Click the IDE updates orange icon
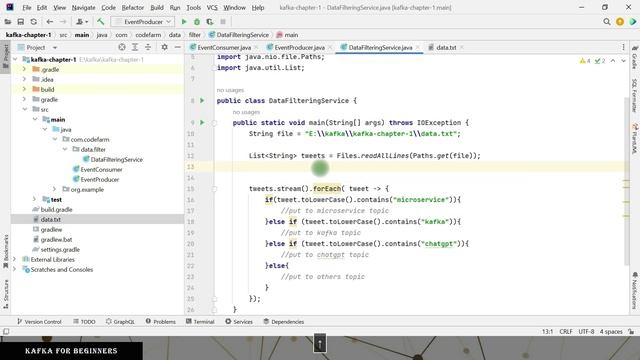This screenshot has height=360, width=640. coord(620,22)
